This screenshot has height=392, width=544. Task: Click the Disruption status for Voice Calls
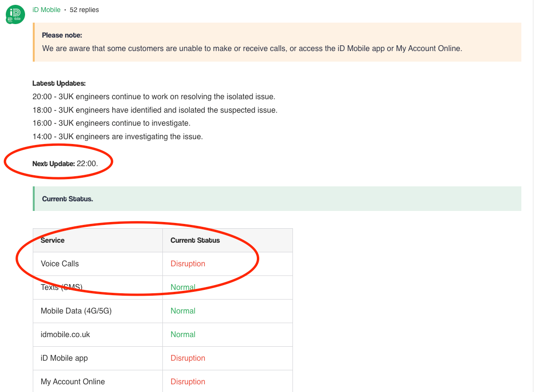point(188,264)
